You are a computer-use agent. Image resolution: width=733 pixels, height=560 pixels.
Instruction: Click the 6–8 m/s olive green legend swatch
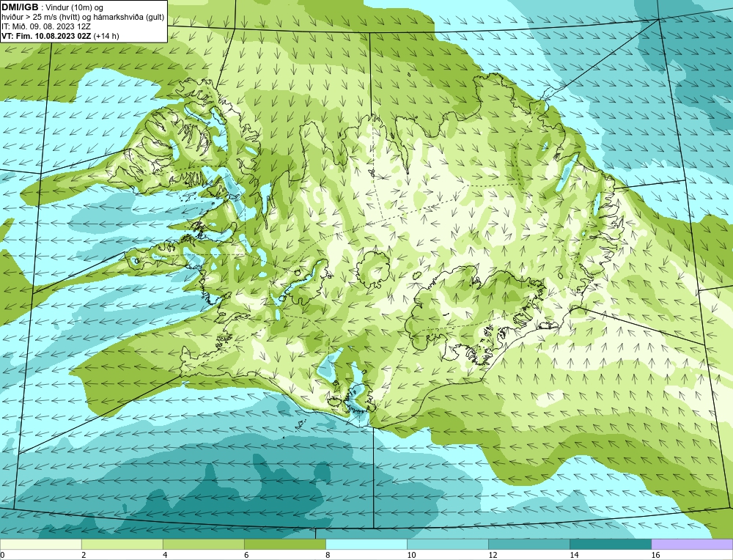click(284, 544)
